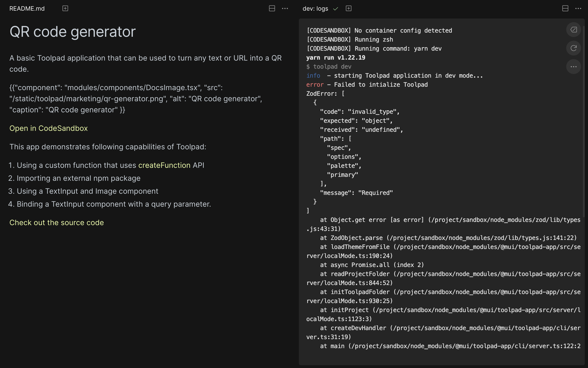Clear the dev terminal output
588x368 pixels.
(x=574, y=29)
